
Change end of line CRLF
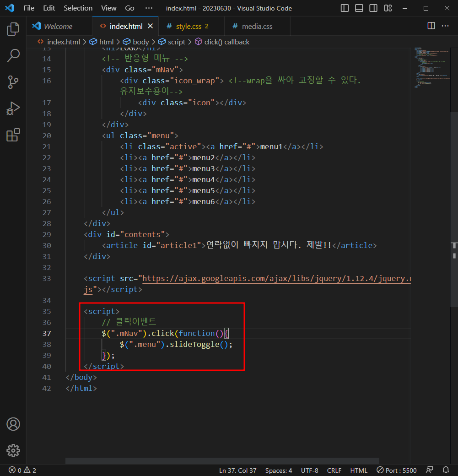(334, 470)
